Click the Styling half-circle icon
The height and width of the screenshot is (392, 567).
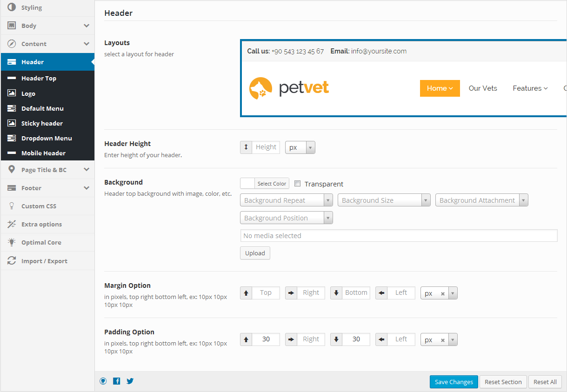pos(12,7)
